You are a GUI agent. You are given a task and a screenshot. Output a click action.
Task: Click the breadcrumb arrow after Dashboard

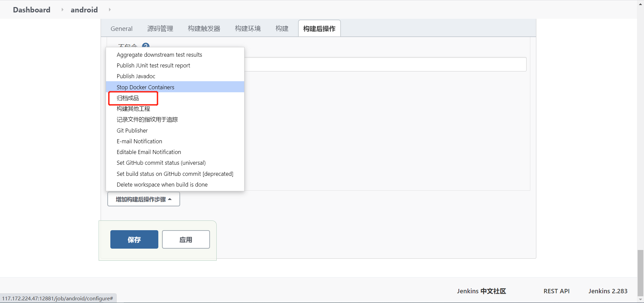click(x=62, y=10)
